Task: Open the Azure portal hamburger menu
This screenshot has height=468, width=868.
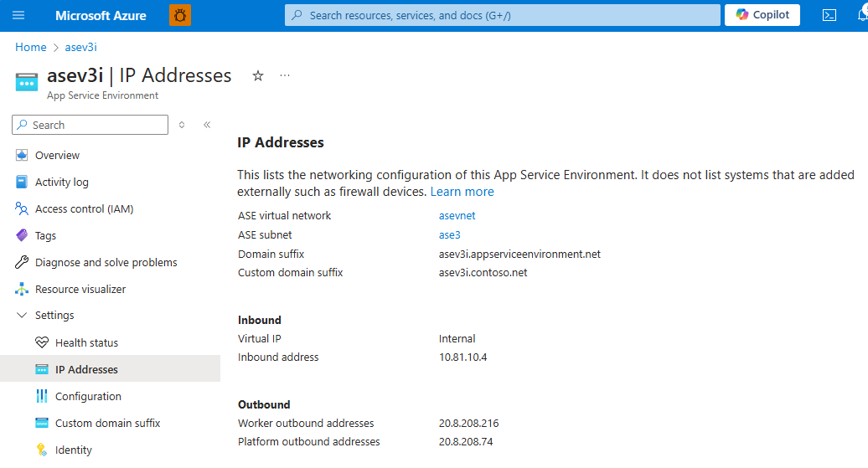Action: click(x=18, y=15)
